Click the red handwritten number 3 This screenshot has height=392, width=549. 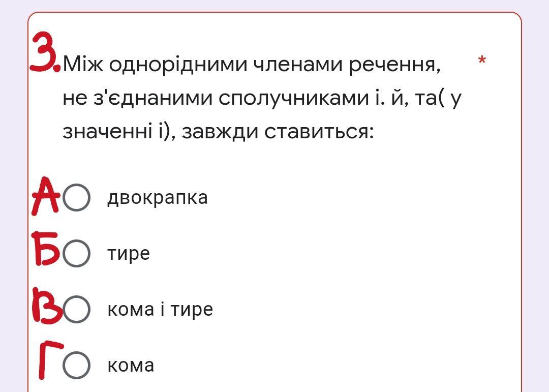(x=44, y=52)
